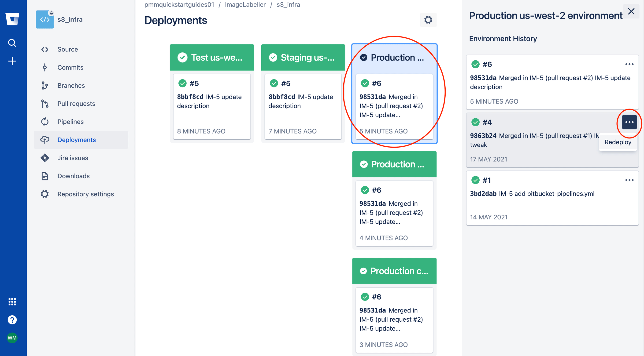Viewport: 644px width, 356px height.
Task: Click the Pull requests icon in sidebar
Action: pyautogui.click(x=45, y=103)
